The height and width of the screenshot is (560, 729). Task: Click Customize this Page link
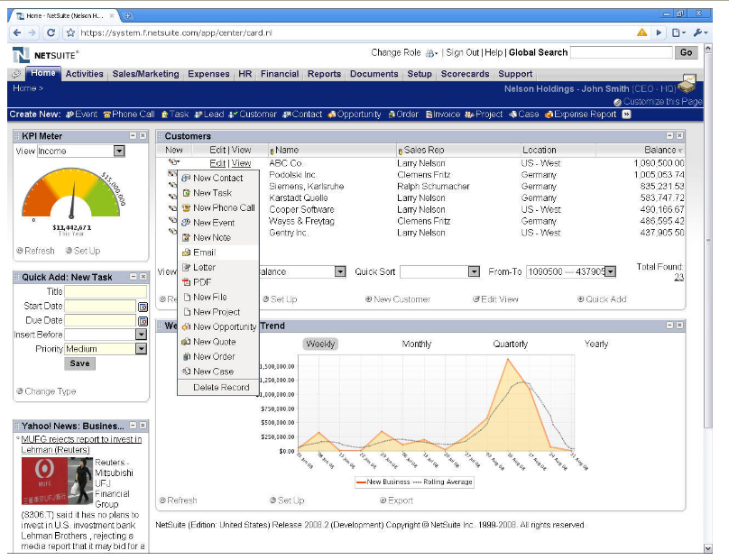(662, 101)
